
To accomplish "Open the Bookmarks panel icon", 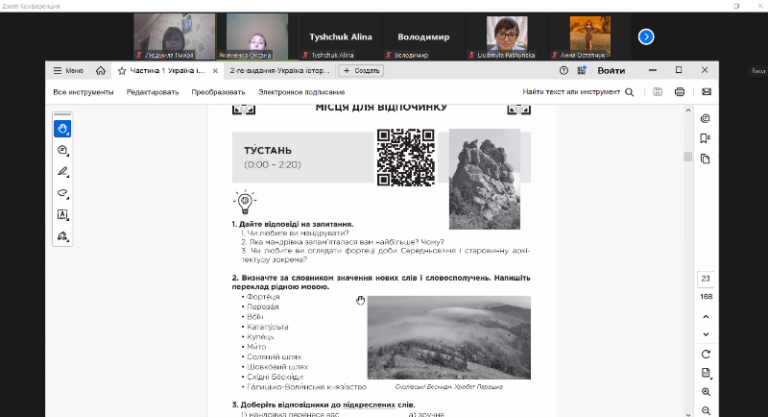I will [x=706, y=139].
